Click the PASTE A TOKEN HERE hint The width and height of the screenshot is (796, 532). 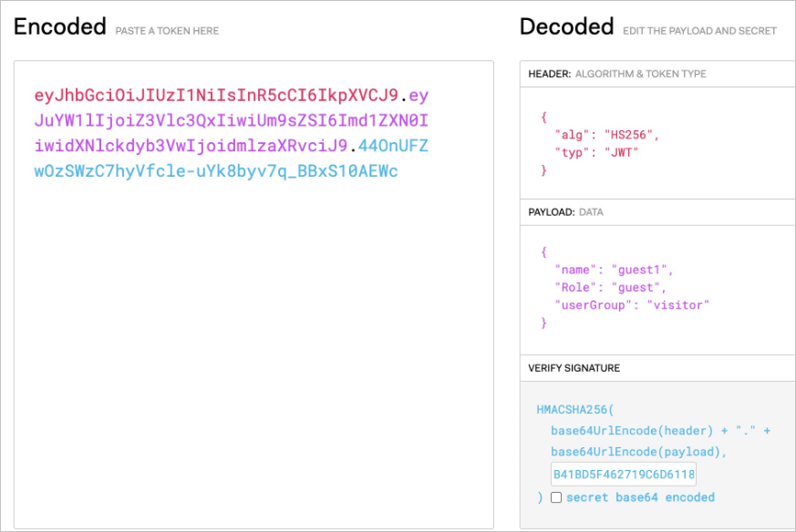point(167,31)
